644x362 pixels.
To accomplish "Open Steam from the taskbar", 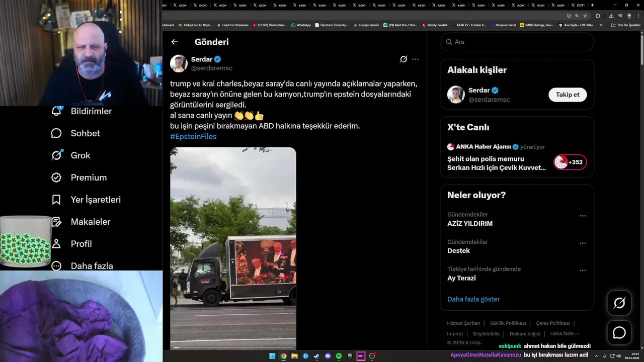I will pyautogui.click(x=316, y=356).
